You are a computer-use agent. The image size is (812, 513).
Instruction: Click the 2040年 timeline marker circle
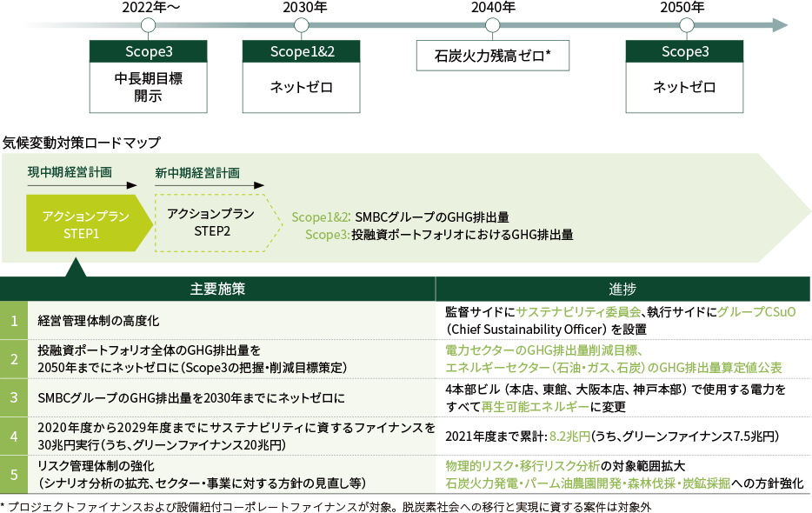[x=492, y=25]
